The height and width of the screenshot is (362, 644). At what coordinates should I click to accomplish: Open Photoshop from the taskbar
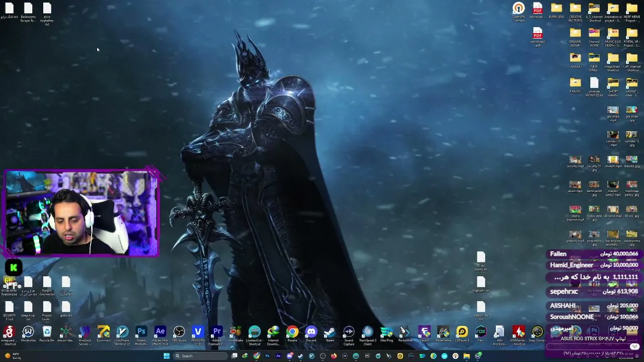click(267, 356)
